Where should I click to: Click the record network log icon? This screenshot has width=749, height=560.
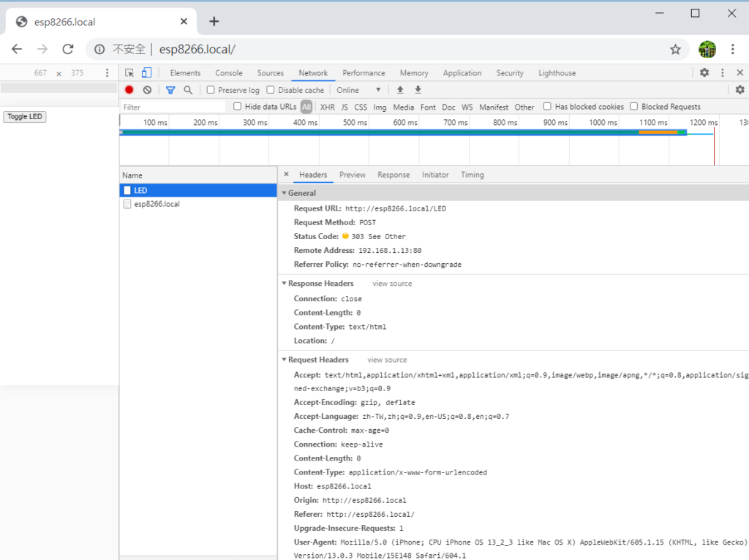pyautogui.click(x=129, y=90)
